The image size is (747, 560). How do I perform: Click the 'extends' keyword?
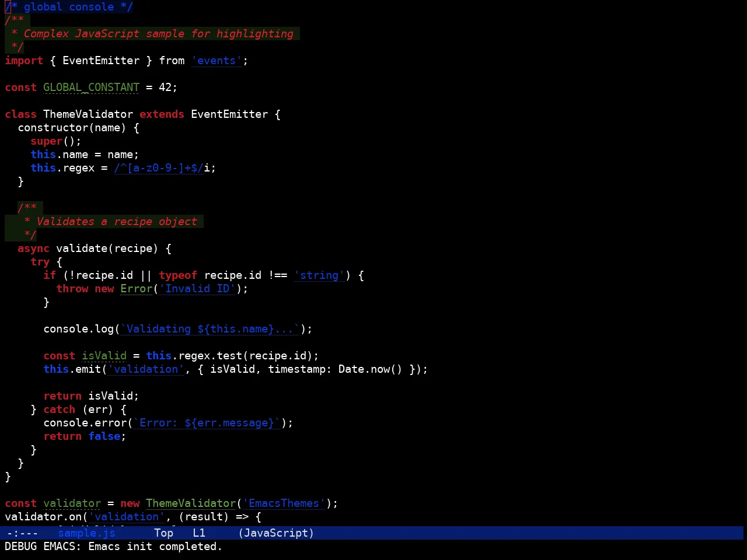pyautogui.click(x=162, y=114)
